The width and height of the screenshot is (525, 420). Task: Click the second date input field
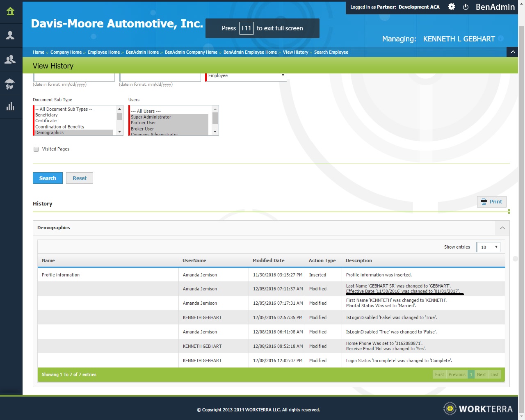[x=160, y=77]
